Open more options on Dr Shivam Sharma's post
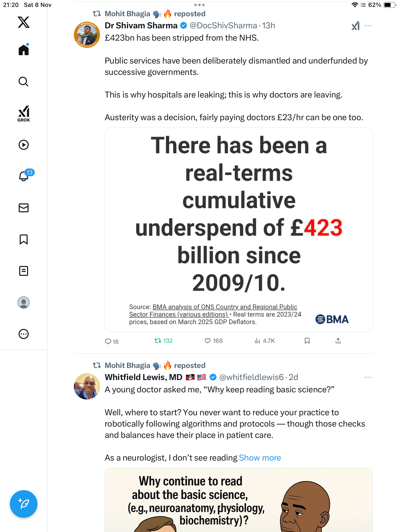Image resolution: width=399 pixels, height=532 pixels. tap(368, 26)
